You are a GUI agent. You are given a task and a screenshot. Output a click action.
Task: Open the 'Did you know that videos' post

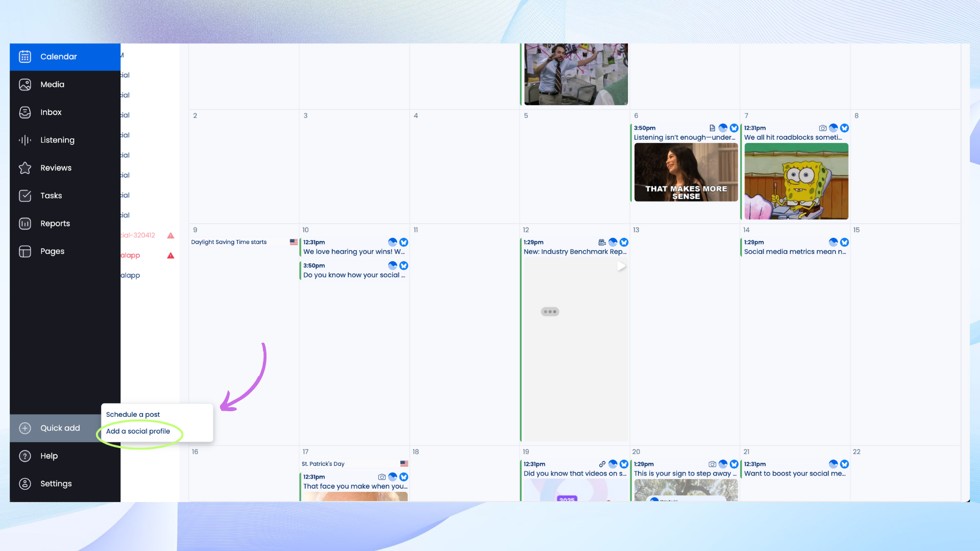[x=575, y=473]
